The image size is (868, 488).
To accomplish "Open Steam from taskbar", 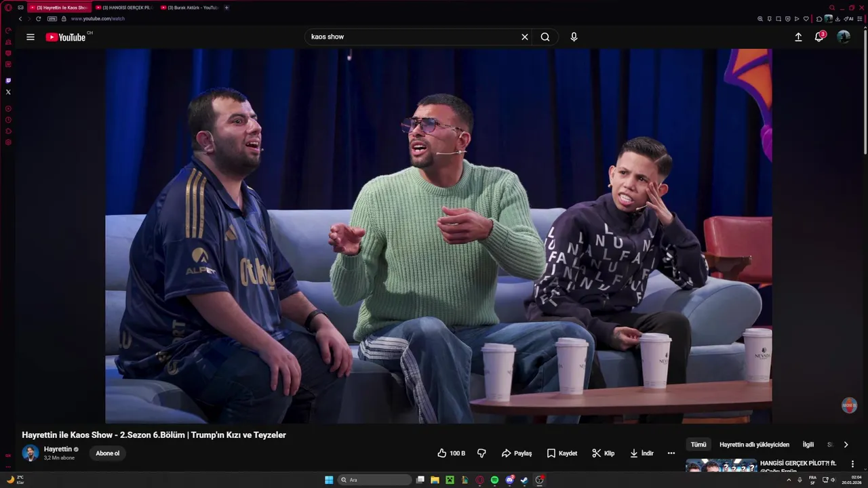I will [x=524, y=480].
